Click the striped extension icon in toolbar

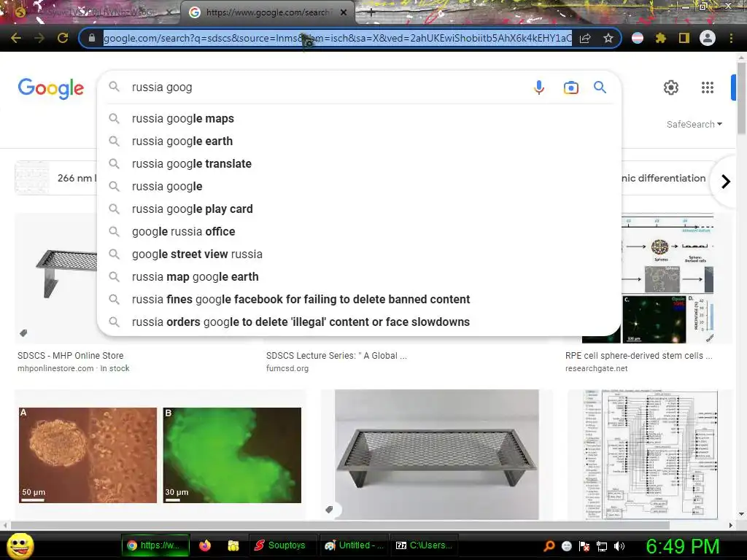pos(638,38)
